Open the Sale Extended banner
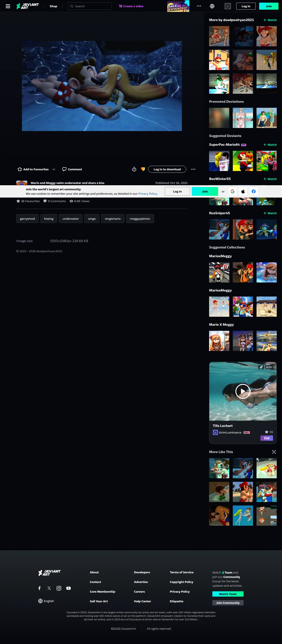Viewport: 282px width, 644px height. (x=178, y=6)
